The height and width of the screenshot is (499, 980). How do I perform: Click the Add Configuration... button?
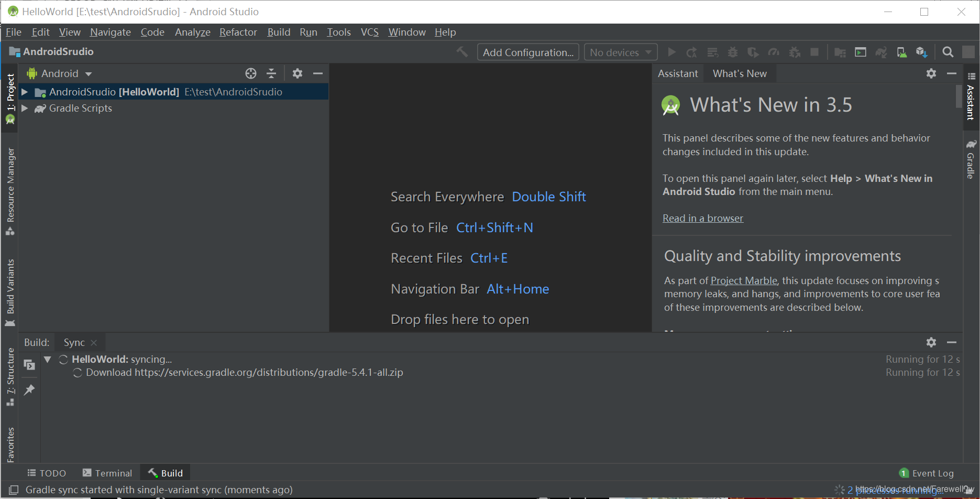(x=528, y=52)
